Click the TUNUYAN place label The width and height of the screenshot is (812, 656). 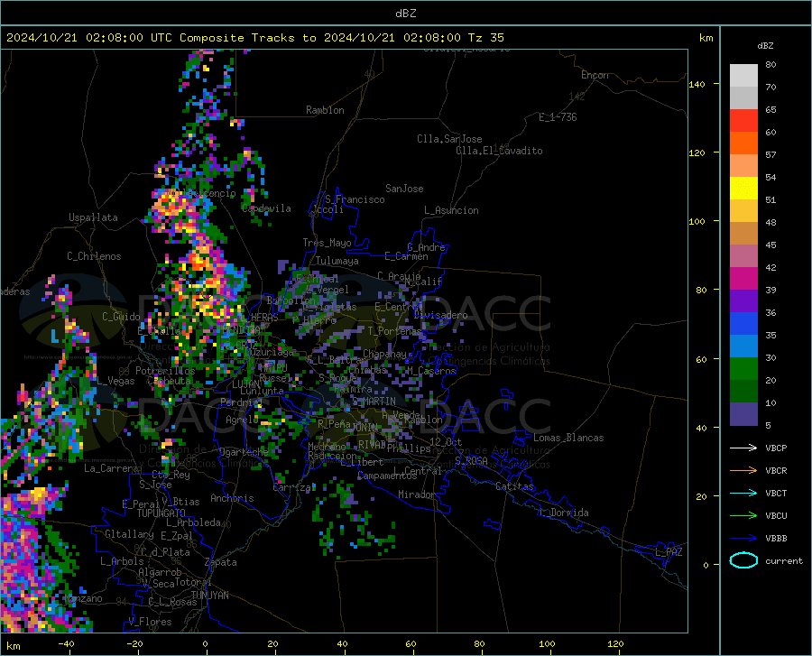tap(209, 596)
